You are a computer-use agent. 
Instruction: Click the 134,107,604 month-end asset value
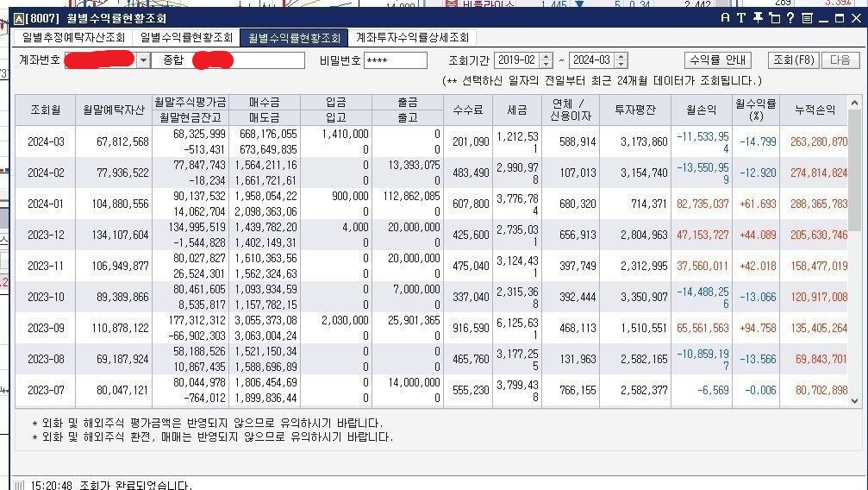120,235
